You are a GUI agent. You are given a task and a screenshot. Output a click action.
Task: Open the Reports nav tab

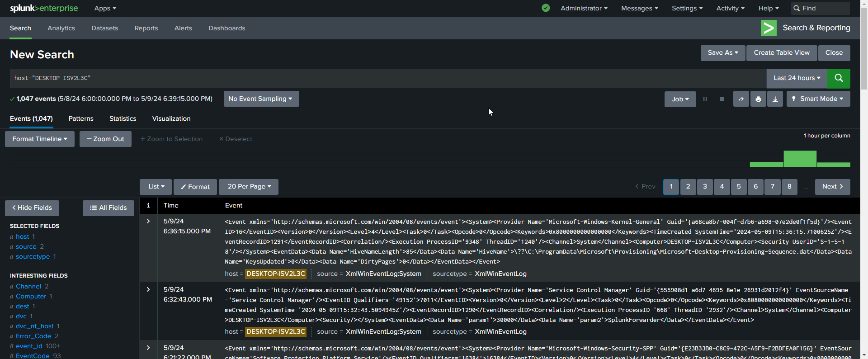(146, 28)
